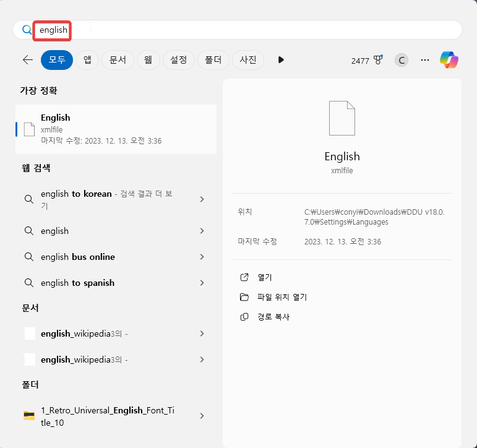Expand 'english to spanish' chevron
Viewport: 477px width, 448px height.
click(x=202, y=283)
